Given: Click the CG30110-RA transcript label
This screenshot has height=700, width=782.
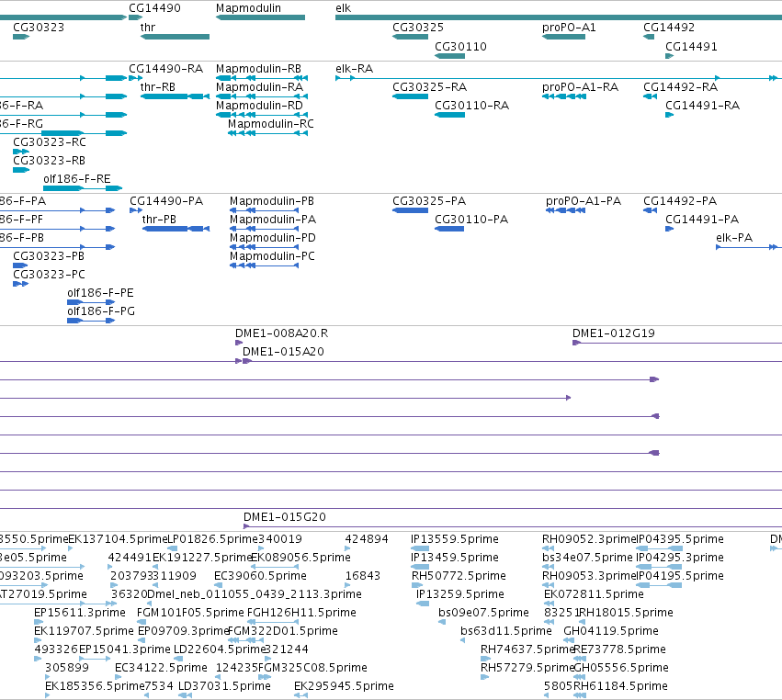Looking at the screenshot, I should 471,106.
